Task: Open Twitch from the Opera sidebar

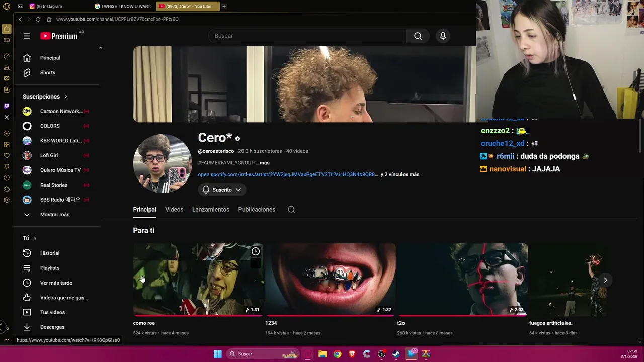Action: (7, 106)
